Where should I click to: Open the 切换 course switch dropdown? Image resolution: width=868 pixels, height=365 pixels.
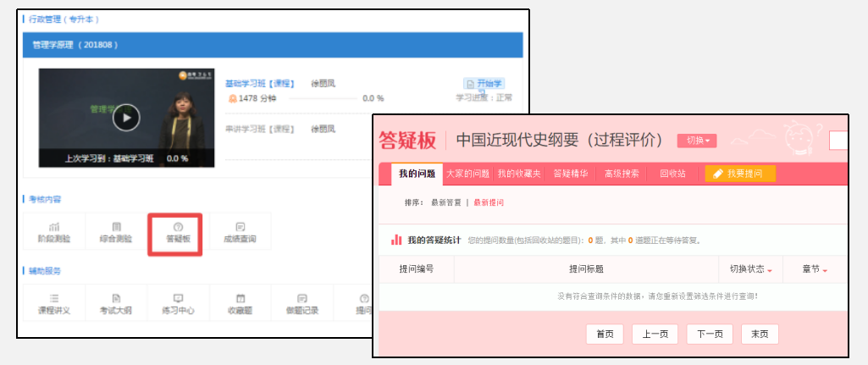pos(697,141)
